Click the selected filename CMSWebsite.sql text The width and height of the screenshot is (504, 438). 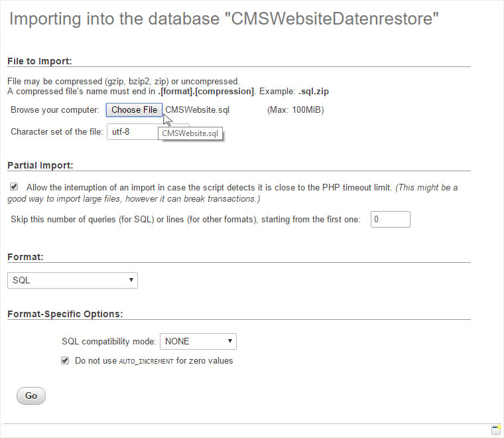pyautogui.click(x=198, y=110)
